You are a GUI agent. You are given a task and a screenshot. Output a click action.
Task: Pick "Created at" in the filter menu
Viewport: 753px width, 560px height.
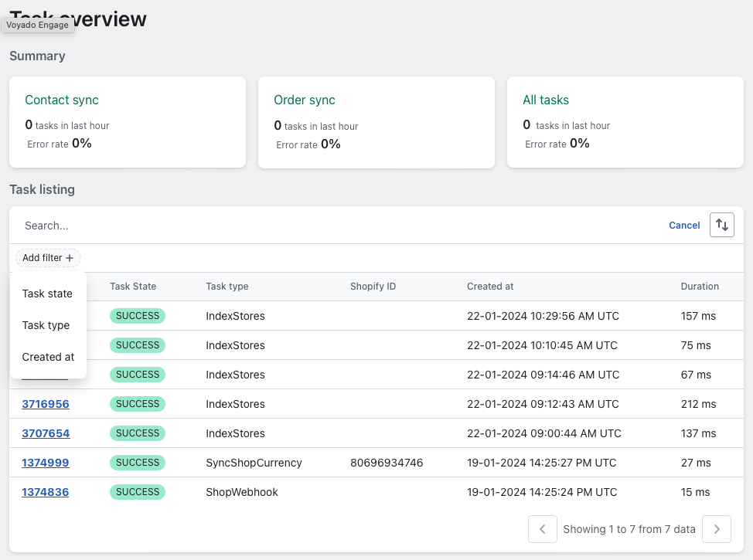point(48,357)
